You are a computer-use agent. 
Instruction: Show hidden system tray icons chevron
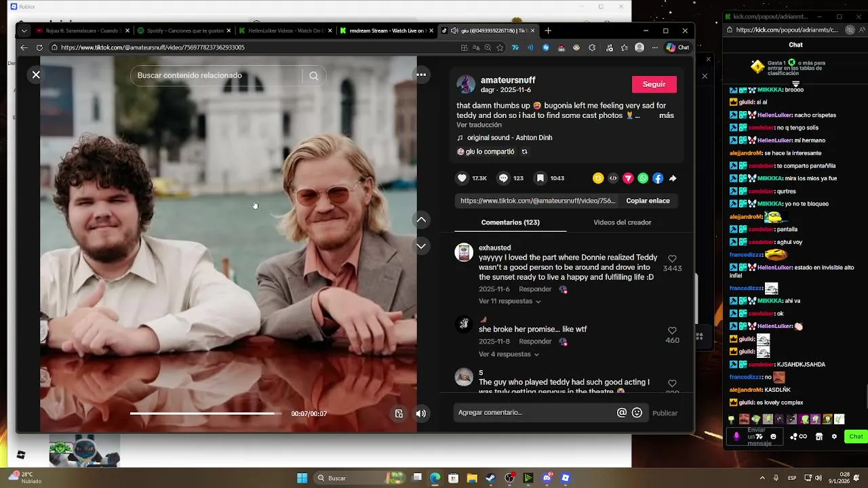(762, 478)
